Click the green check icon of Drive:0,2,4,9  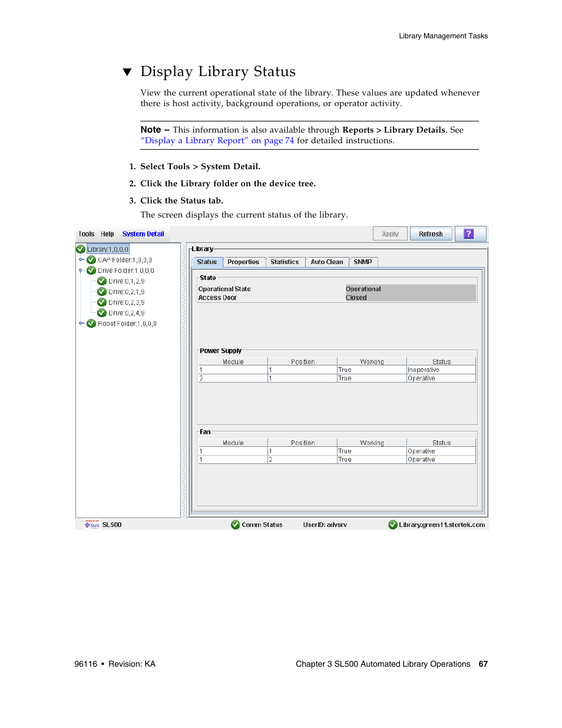tap(102, 313)
